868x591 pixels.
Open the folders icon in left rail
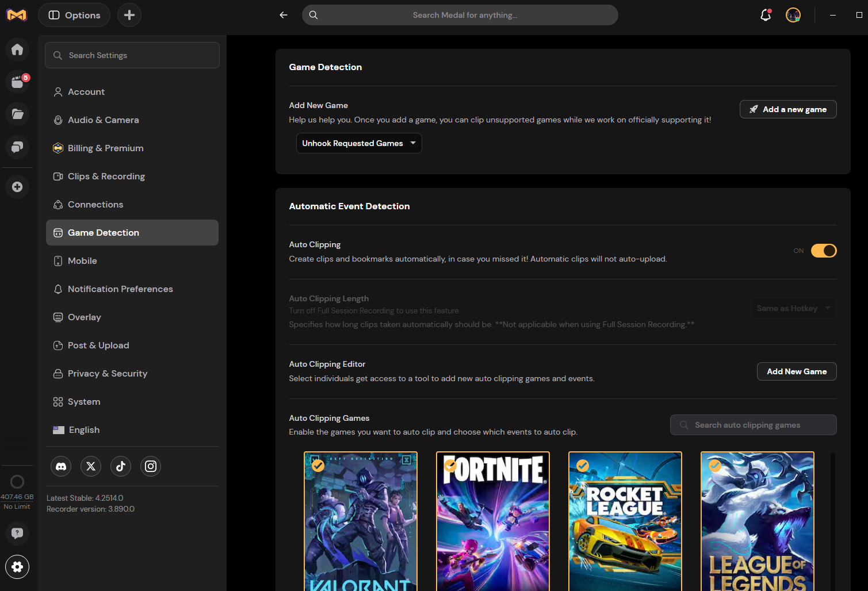(17, 114)
